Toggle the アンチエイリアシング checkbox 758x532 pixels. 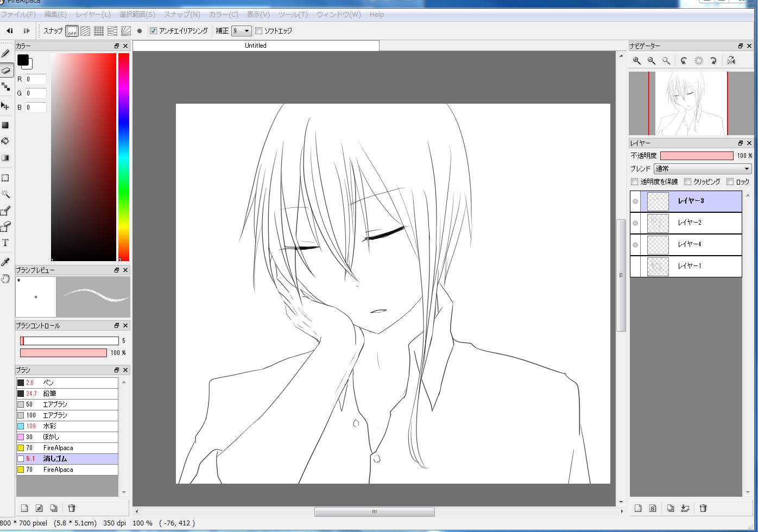(x=153, y=31)
